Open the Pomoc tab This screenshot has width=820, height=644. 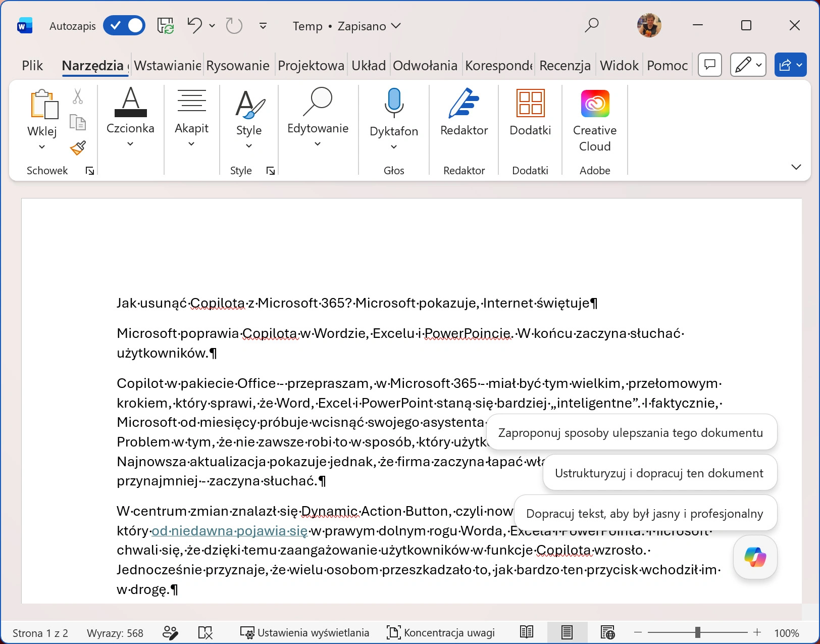pyautogui.click(x=668, y=66)
